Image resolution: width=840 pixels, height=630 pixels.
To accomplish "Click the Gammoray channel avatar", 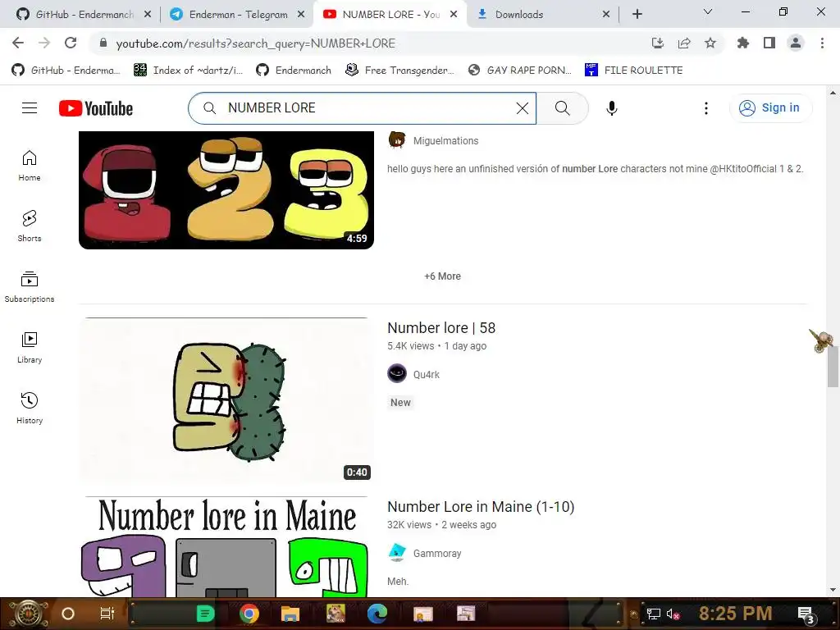I will tap(397, 552).
